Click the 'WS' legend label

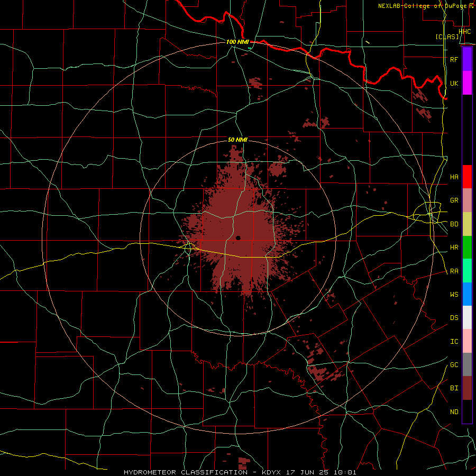click(x=454, y=294)
